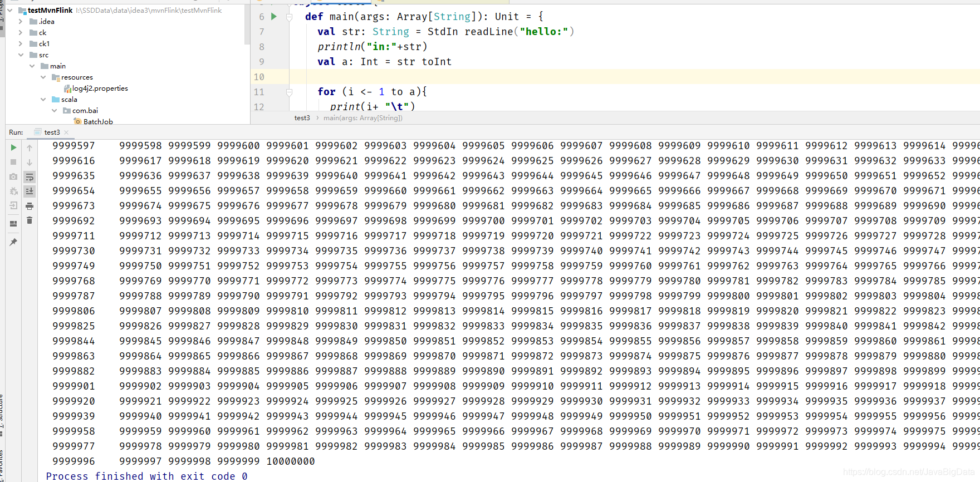The height and width of the screenshot is (482, 980).
Task: Collapse the resources folder
Action: pyautogui.click(x=43, y=77)
